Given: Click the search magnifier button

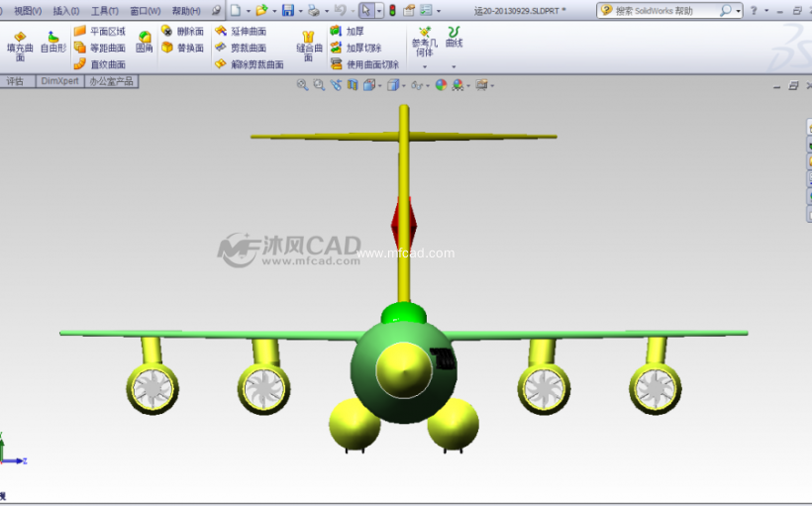Looking at the screenshot, I should [726, 10].
